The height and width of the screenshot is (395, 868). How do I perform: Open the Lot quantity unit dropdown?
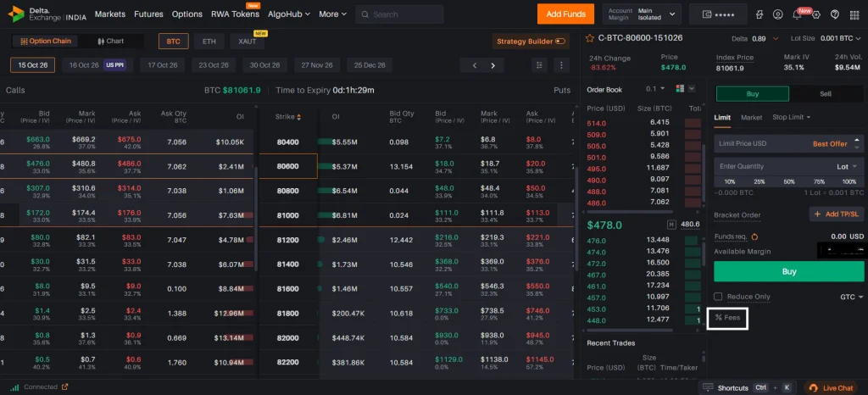tap(847, 166)
